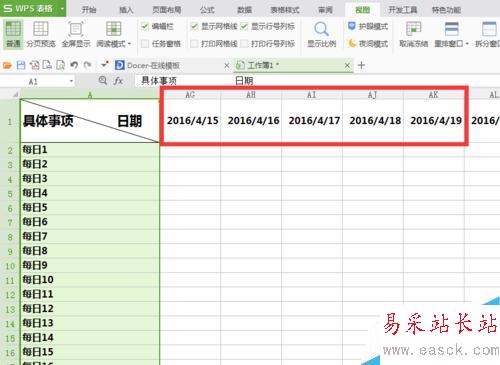Click the Docer tab icon
This screenshot has width=500, height=365.
(x=119, y=65)
